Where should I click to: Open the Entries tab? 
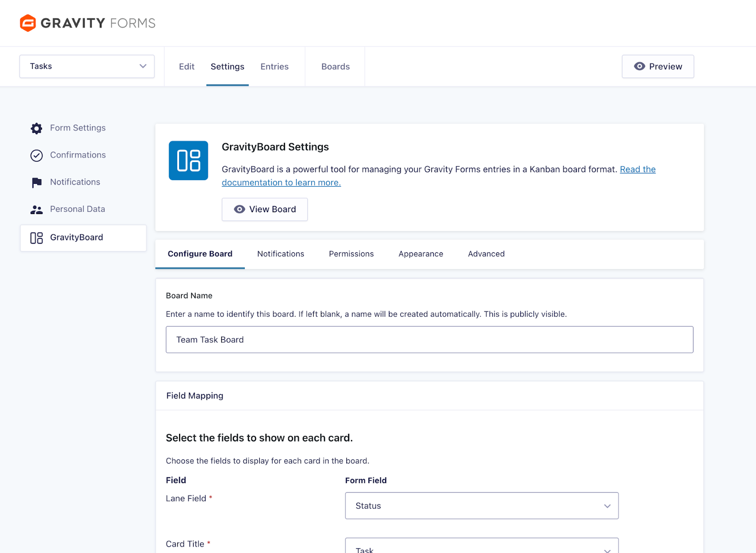pyautogui.click(x=275, y=67)
